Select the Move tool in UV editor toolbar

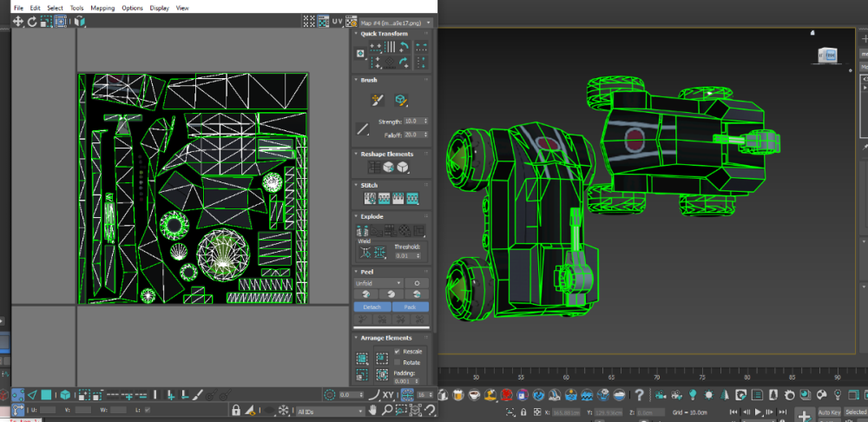[x=18, y=21]
